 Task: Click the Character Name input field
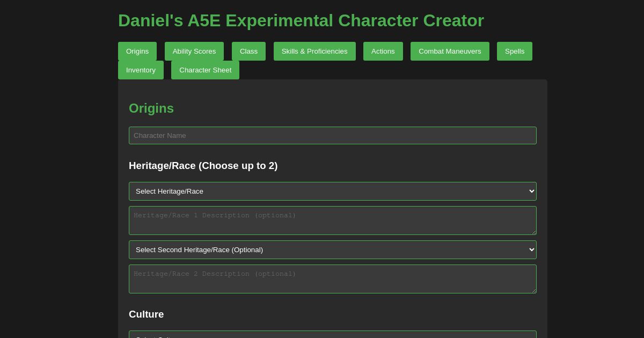pos(333,135)
